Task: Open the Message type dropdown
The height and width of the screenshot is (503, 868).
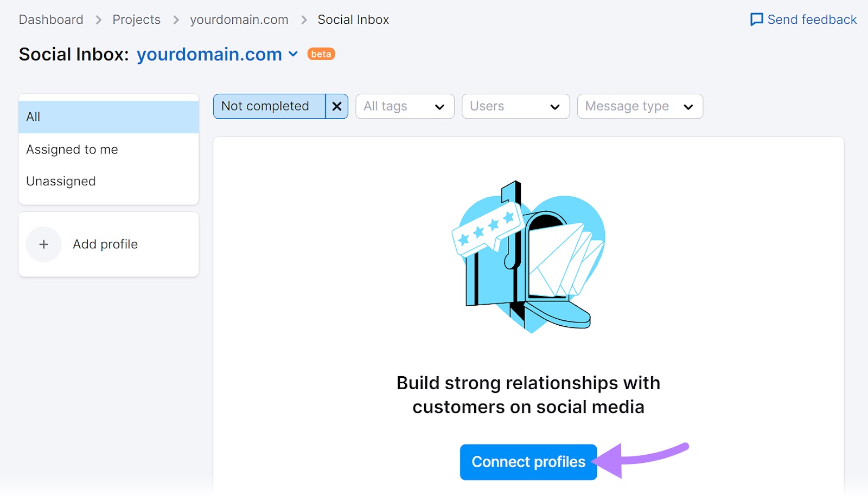Action: pyautogui.click(x=640, y=106)
